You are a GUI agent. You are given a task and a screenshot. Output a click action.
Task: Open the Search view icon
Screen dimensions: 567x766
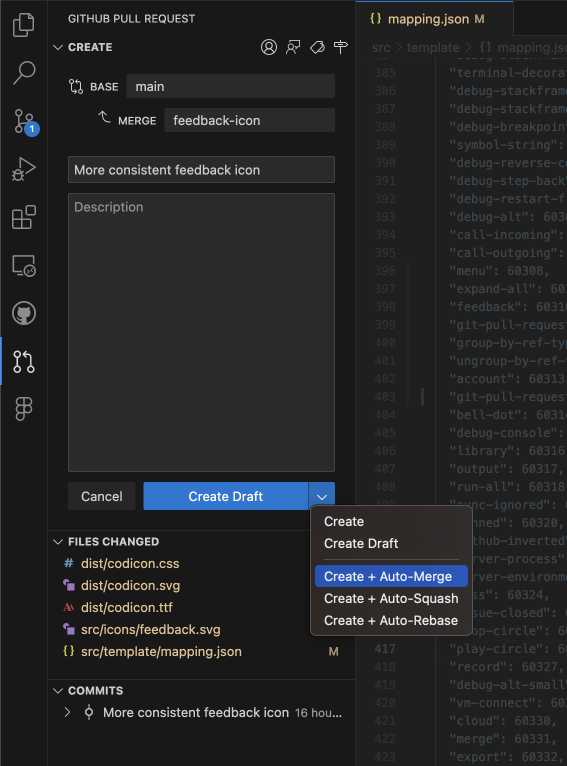coord(23,72)
